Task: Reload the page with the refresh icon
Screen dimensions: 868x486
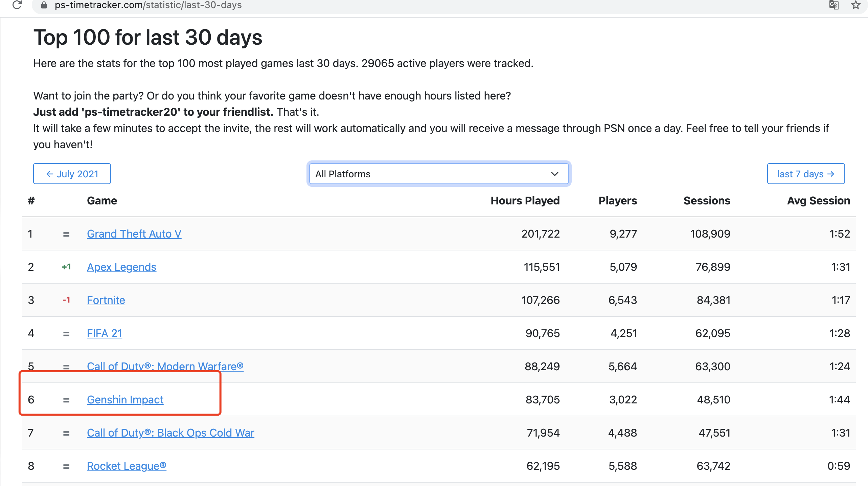Action: coord(17,5)
